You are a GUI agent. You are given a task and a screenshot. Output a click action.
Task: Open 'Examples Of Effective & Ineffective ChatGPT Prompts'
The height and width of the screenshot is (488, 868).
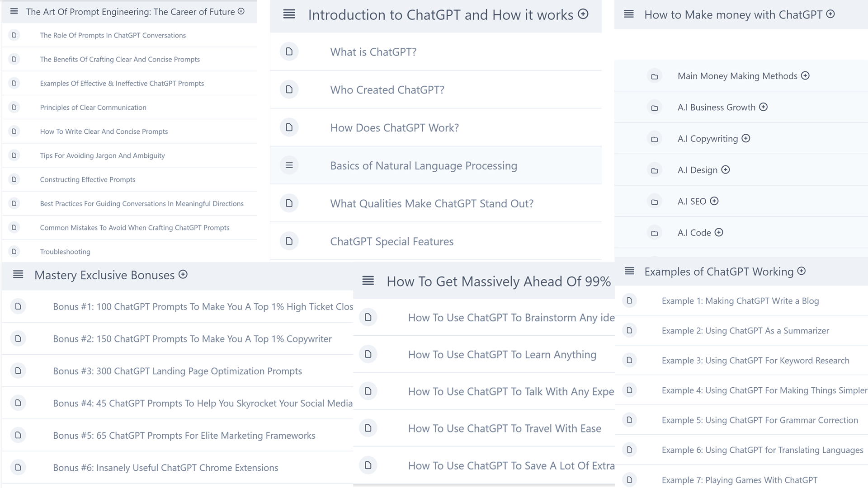[x=122, y=83]
